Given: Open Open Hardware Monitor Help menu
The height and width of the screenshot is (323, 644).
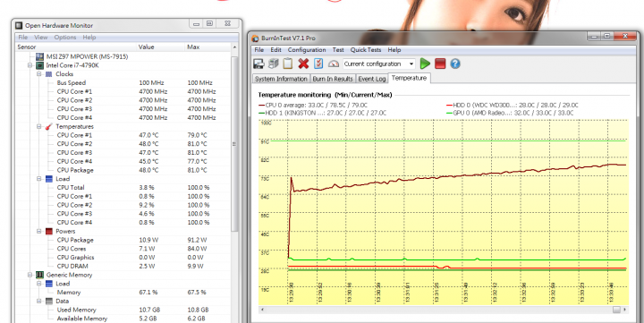Looking at the screenshot, I should coord(89,37).
